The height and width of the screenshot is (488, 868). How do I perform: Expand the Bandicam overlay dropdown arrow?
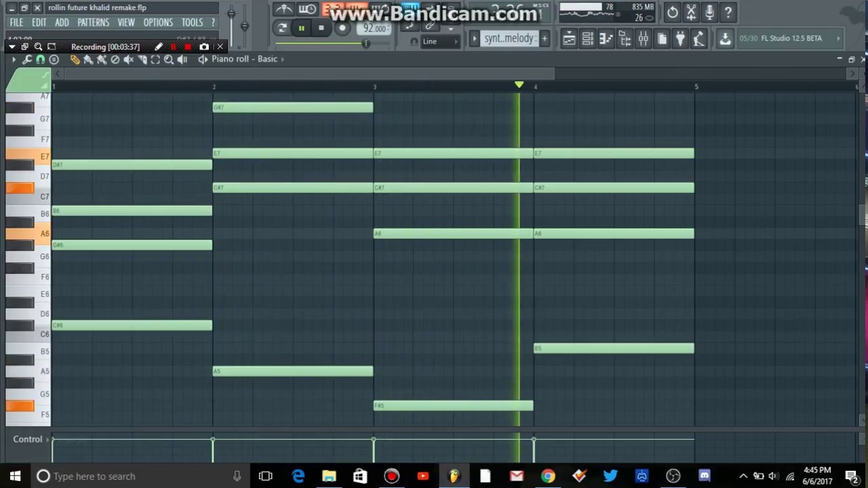[x=12, y=47]
